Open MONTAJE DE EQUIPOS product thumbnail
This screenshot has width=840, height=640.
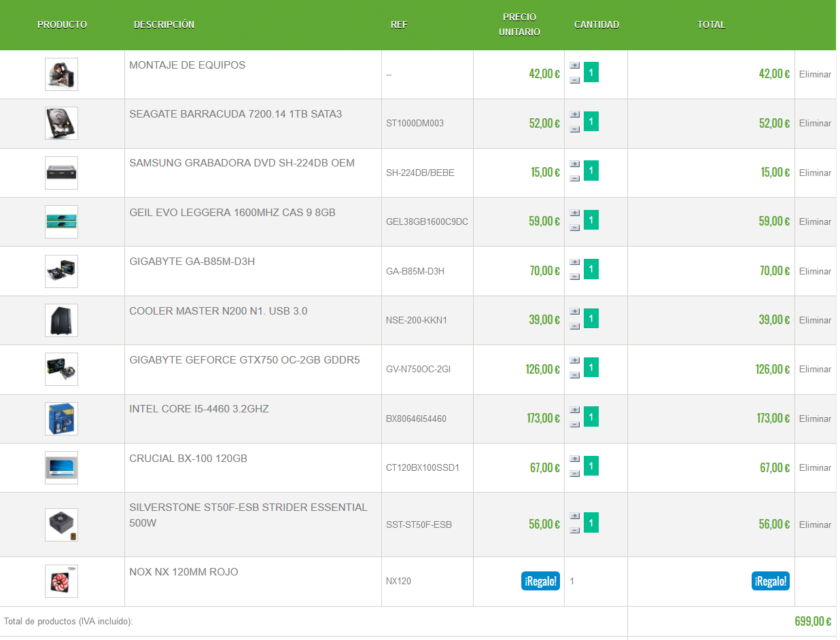click(61, 74)
